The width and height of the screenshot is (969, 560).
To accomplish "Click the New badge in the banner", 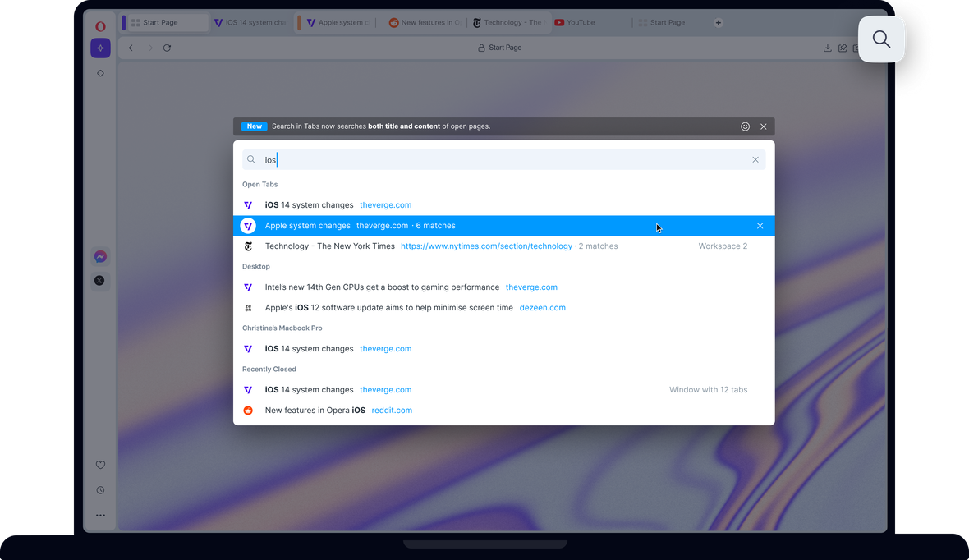I will click(254, 126).
